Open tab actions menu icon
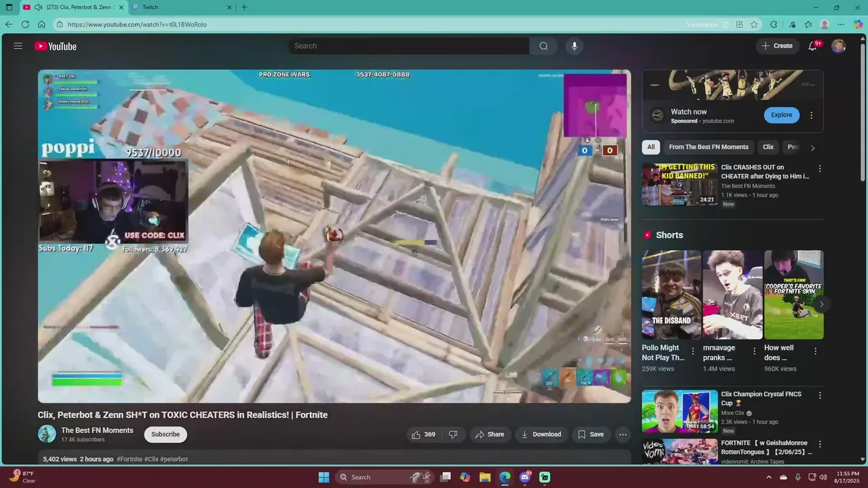 pyautogui.click(x=9, y=7)
